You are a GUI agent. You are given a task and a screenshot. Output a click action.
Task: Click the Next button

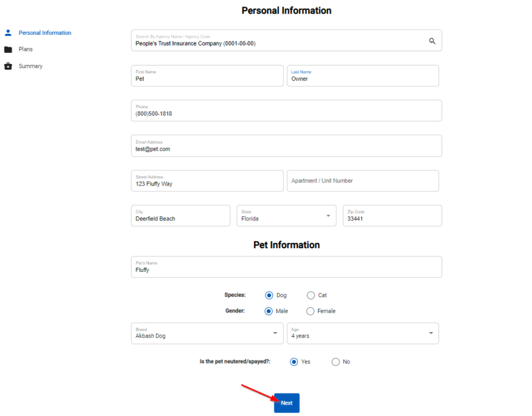[x=286, y=402]
